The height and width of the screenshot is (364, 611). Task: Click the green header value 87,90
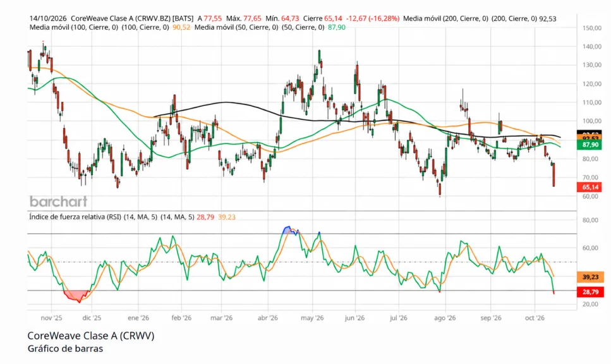tap(337, 27)
